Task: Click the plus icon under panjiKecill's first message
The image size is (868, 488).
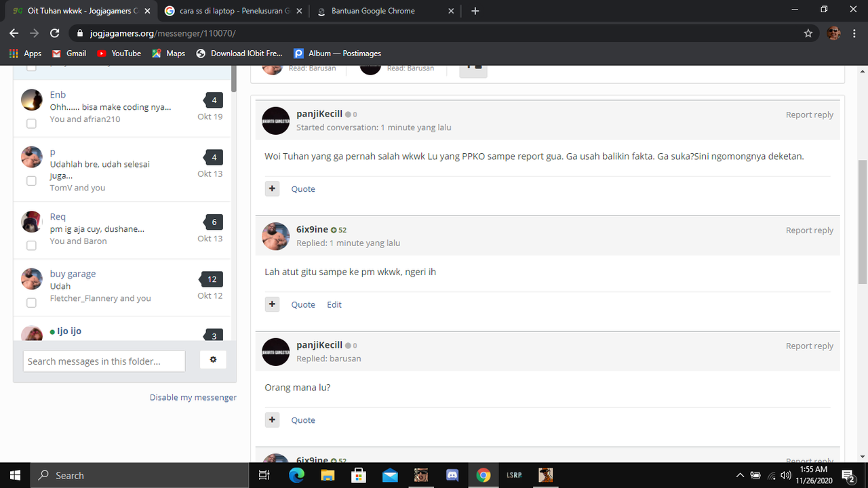Action: (272, 188)
